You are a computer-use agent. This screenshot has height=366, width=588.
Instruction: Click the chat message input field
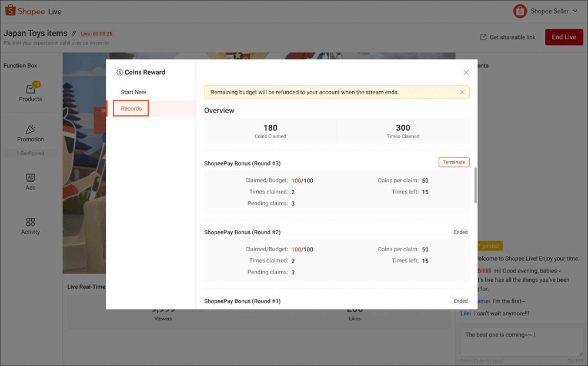click(x=521, y=341)
